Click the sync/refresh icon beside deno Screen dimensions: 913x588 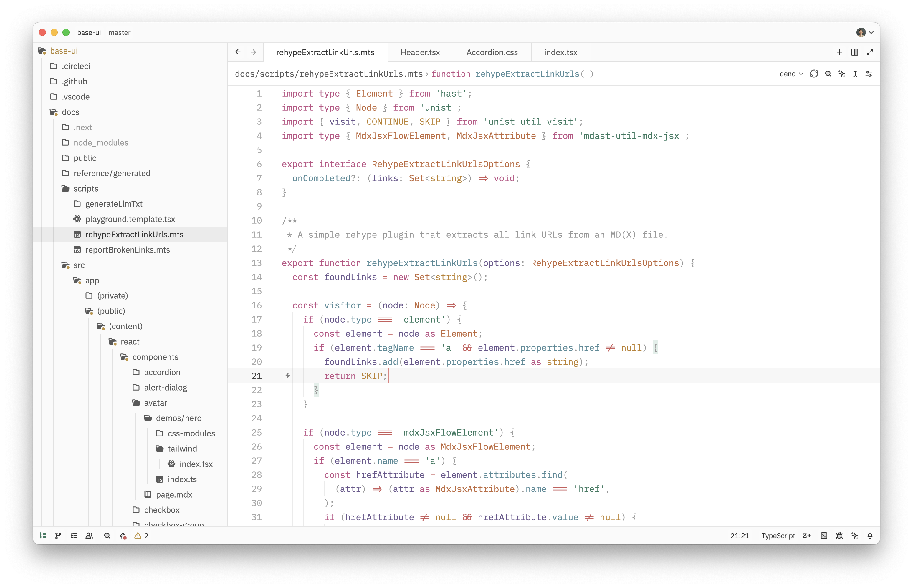tap(814, 74)
